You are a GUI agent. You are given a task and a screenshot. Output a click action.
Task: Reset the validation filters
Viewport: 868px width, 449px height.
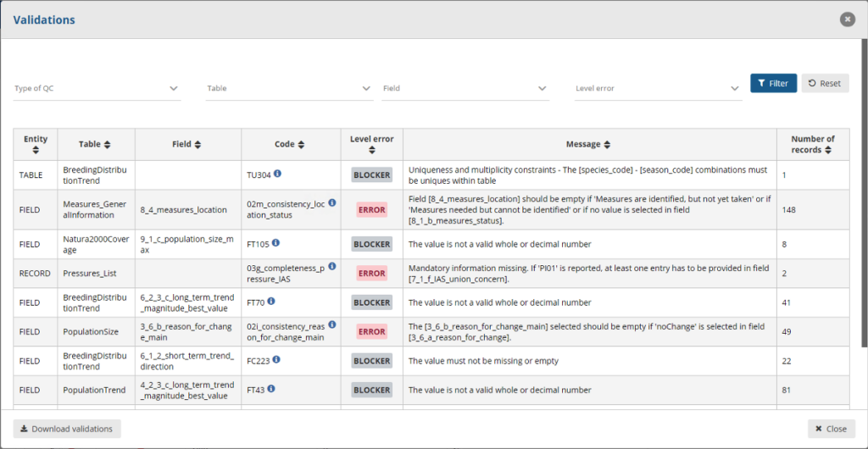coord(825,83)
